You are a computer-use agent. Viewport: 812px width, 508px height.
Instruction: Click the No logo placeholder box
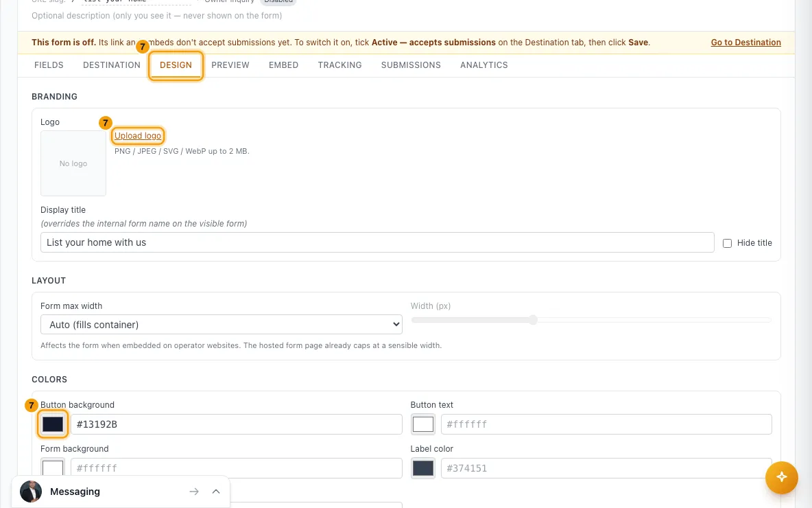pyautogui.click(x=73, y=163)
